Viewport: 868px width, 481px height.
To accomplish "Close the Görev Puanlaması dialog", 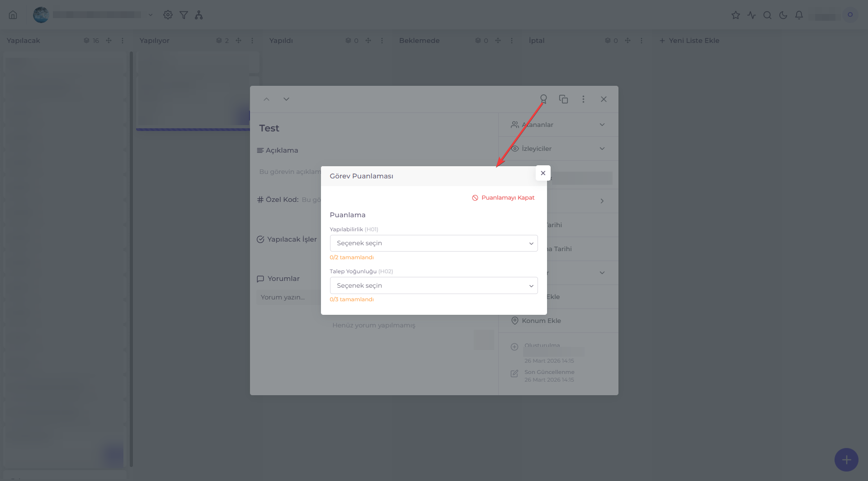I will pos(543,173).
